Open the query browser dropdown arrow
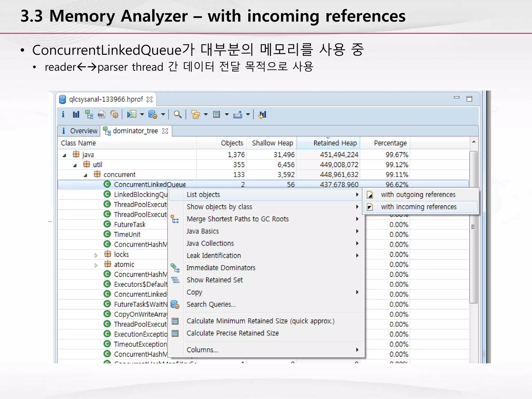Screen dimensions: 532x399 tap(163, 114)
